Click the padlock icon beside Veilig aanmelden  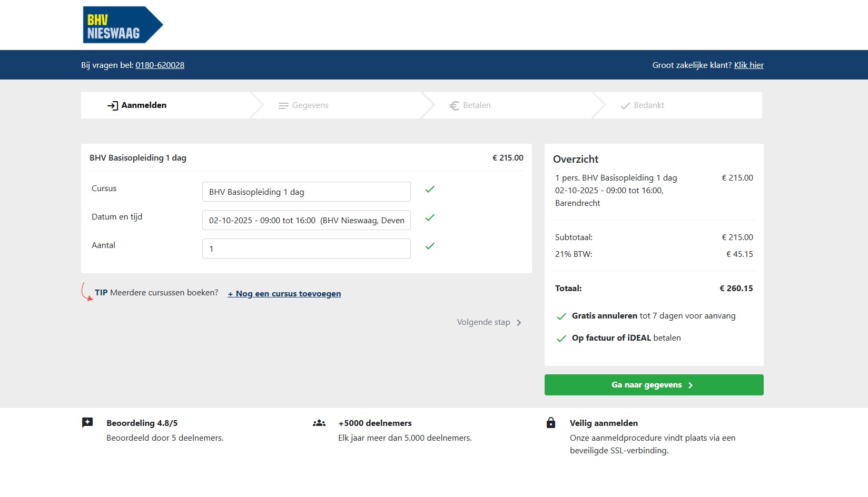(551, 423)
